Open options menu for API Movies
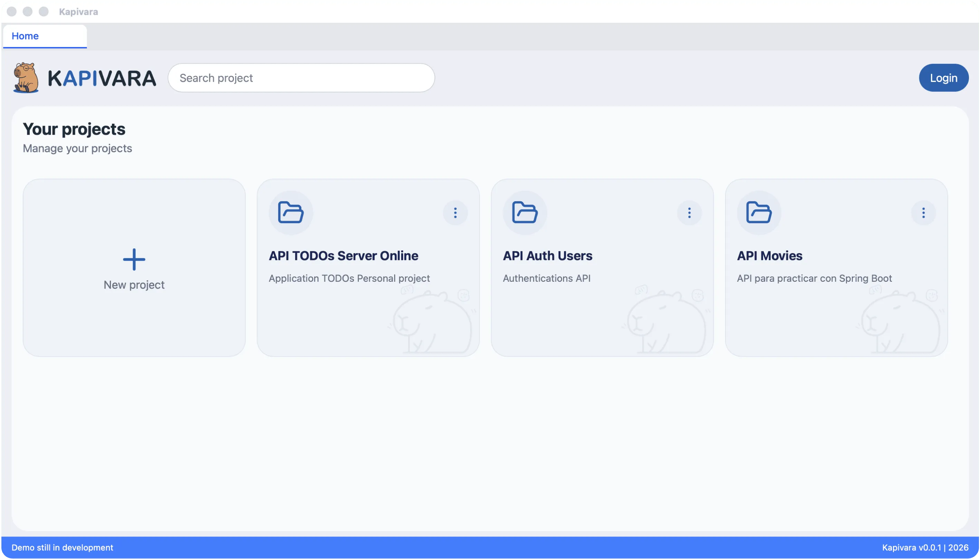This screenshot has width=980, height=559. tap(924, 213)
